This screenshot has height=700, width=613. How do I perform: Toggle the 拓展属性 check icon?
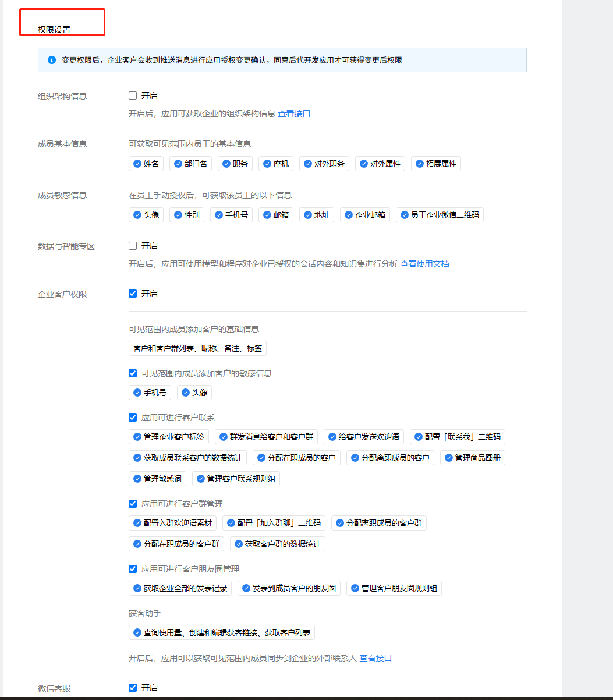point(420,164)
